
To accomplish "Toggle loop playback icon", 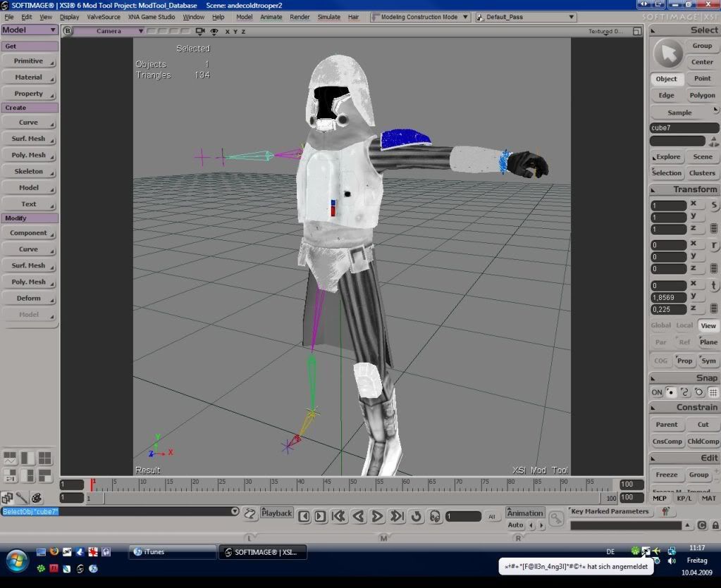I will [x=416, y=516].
